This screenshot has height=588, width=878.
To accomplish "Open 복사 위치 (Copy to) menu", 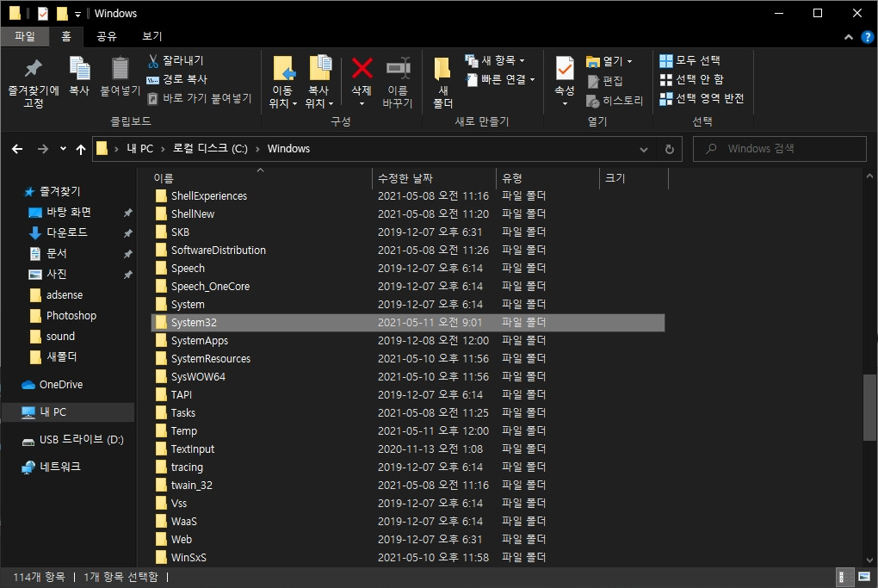I will click(319, 83).
